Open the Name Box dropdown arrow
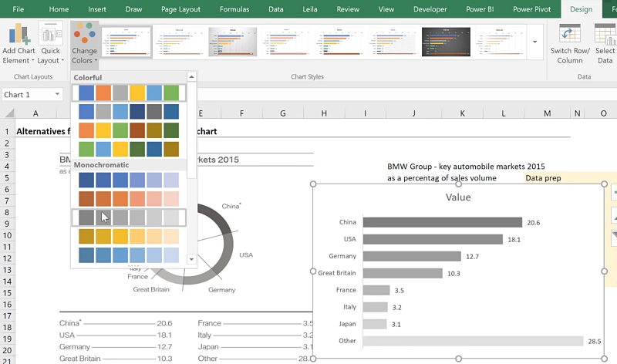Screen dimensions: 617x364 (57, 95)
